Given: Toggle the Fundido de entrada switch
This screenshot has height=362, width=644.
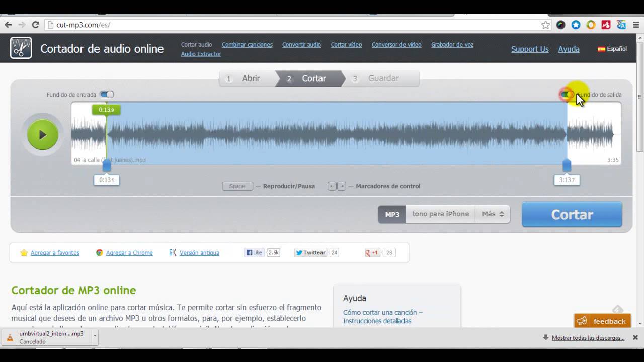Looking at the screenshot, I should 107,94.
